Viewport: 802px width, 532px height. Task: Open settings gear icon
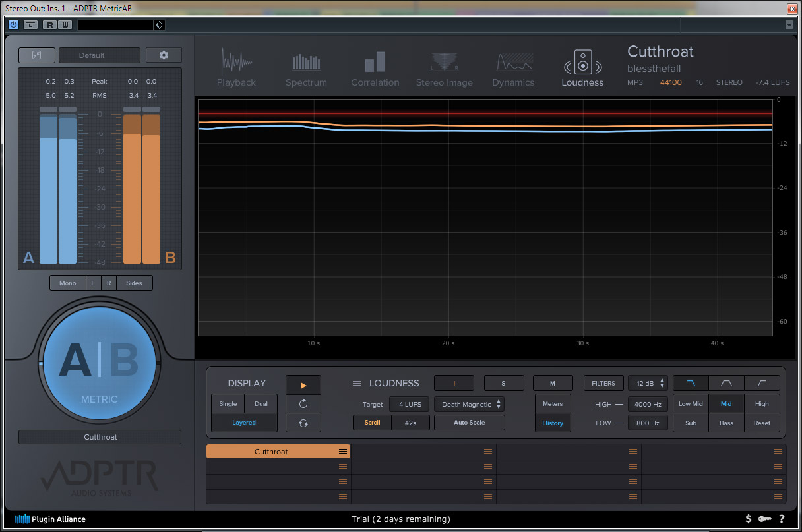[x=164, y=55]
